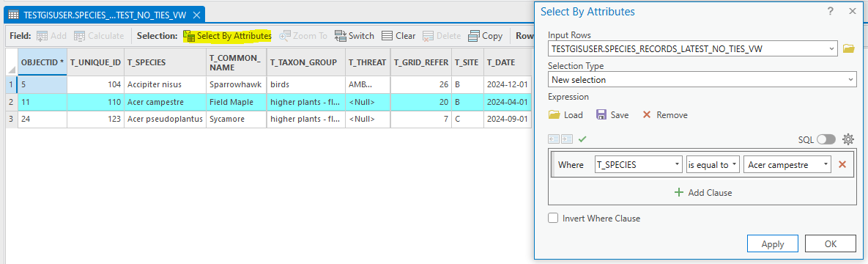Check Invert Where Clause
868x264 pixels.
pos(553,218)
